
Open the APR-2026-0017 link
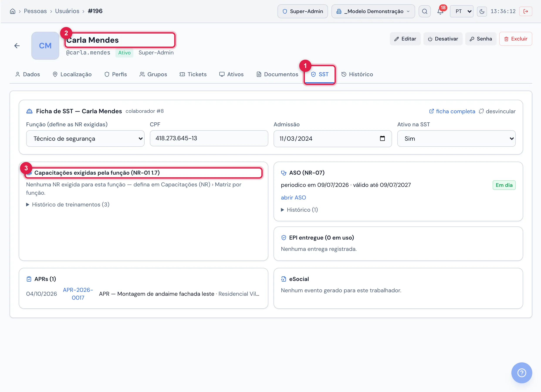(x=78, y=294)
